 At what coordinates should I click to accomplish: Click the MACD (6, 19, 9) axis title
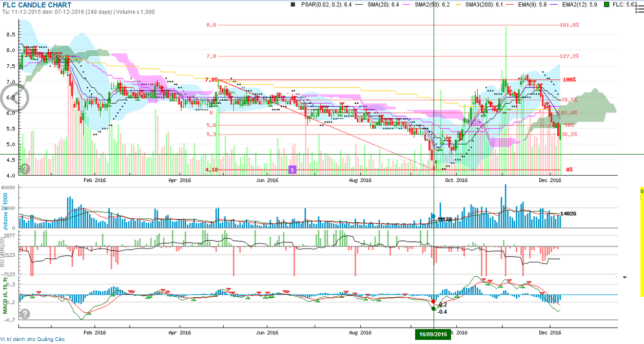coord(6,295)
